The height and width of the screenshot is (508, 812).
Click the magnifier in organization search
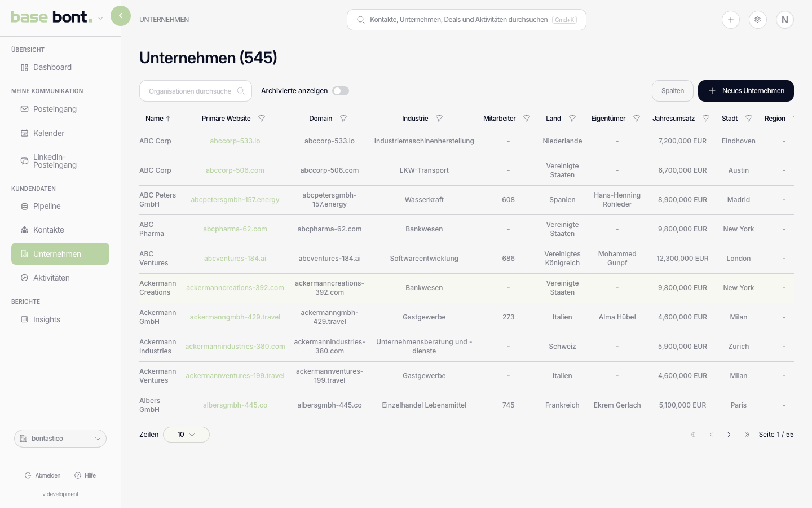pos(241,91)
